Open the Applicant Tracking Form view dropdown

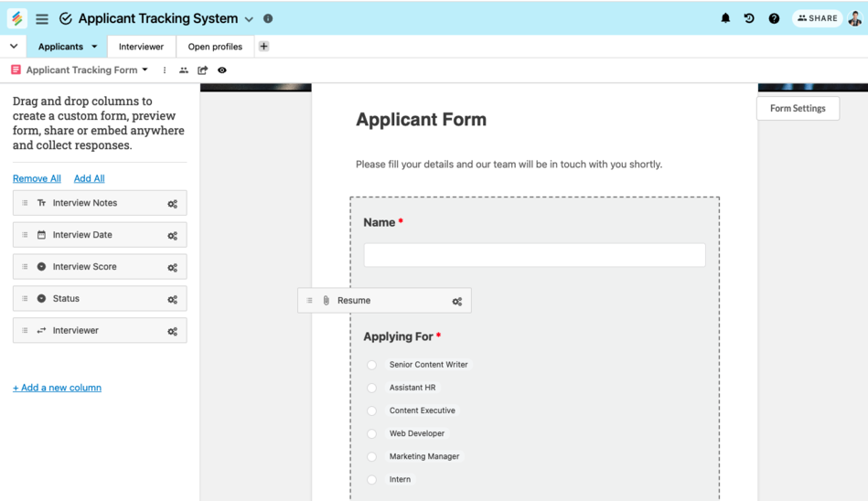[145, 70]
